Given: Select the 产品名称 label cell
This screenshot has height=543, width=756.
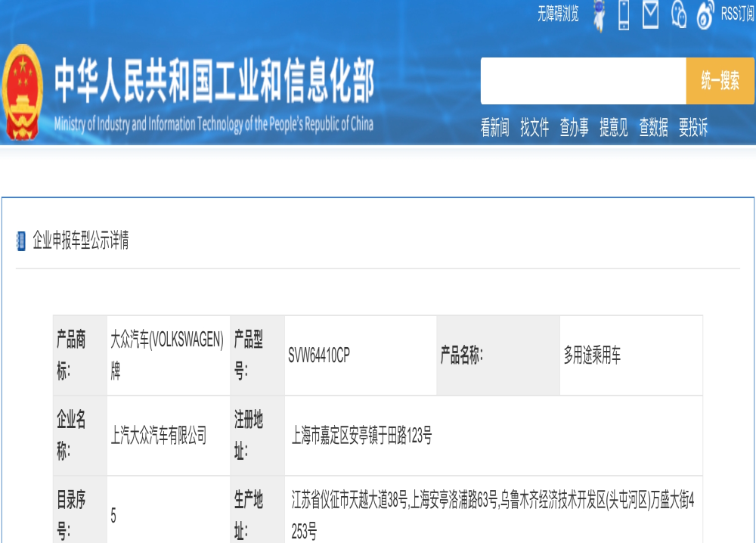Looking at the screenshot, I should coord(498,355).
